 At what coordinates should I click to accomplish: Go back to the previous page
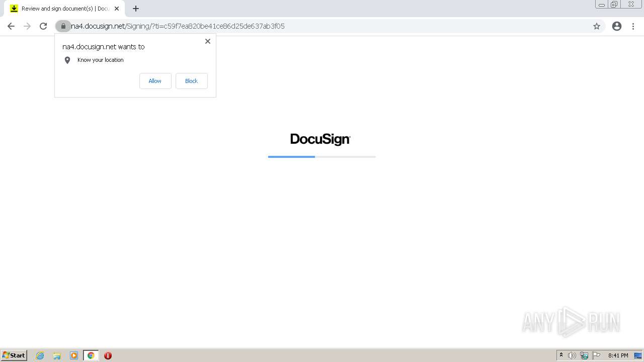point(11,26)
